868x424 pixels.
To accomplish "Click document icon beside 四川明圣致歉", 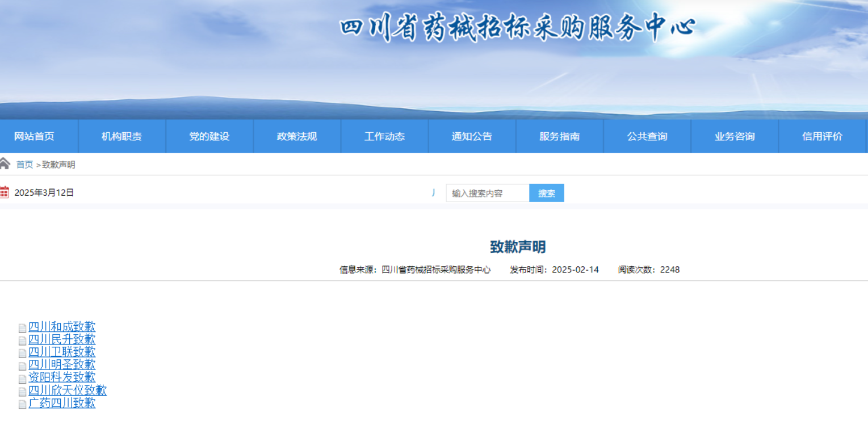I will tap(22, 366).
